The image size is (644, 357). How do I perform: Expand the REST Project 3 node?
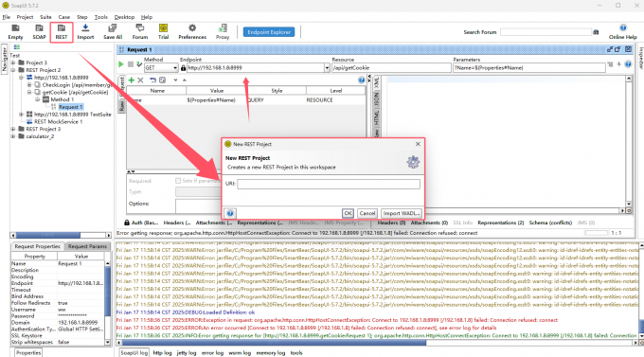(x=13, y=129)
